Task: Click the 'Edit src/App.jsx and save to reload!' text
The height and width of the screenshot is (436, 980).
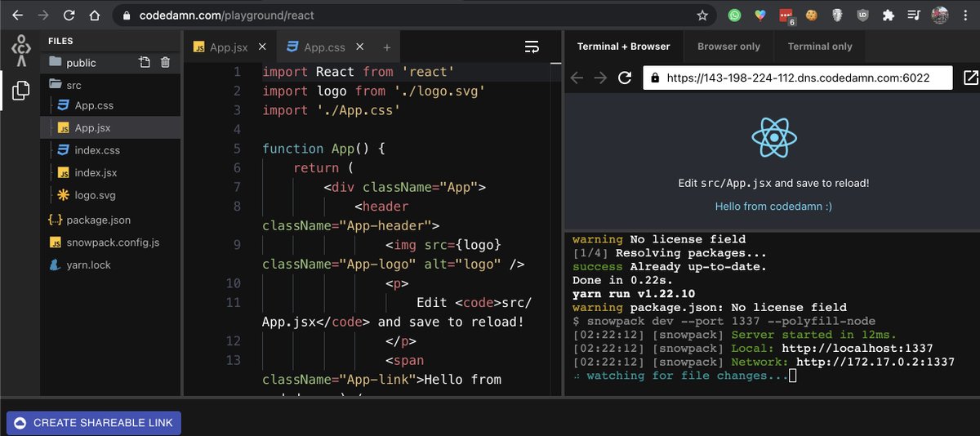Action: point(773,184)
